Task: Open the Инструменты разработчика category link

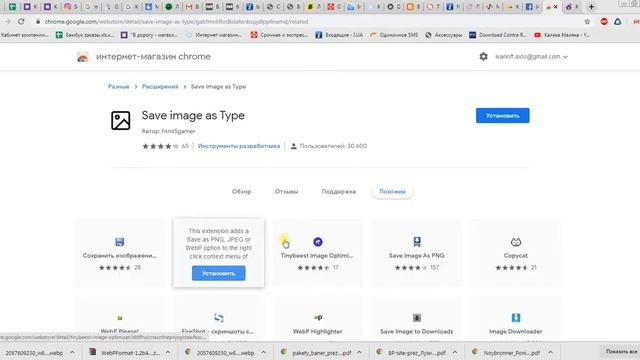Action: point(239,146)
